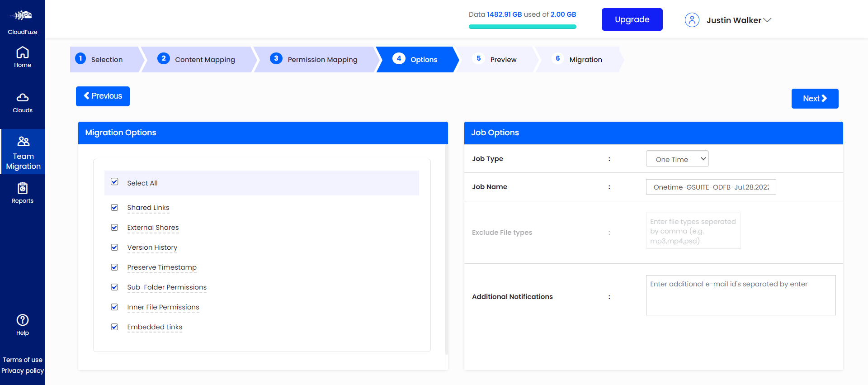Click the Job Type field label
868x385 pixels.
click(487, 159)
